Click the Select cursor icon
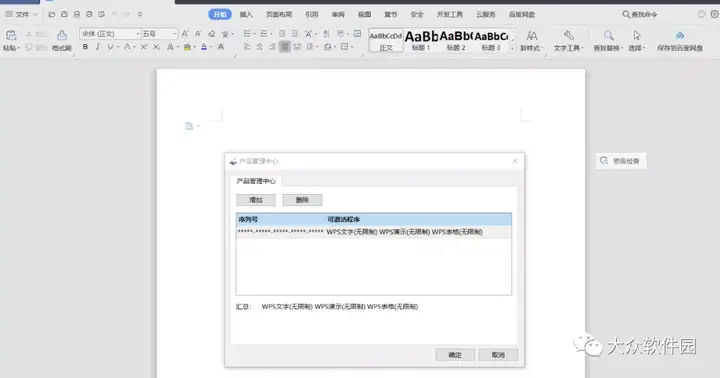 (636, 36)
